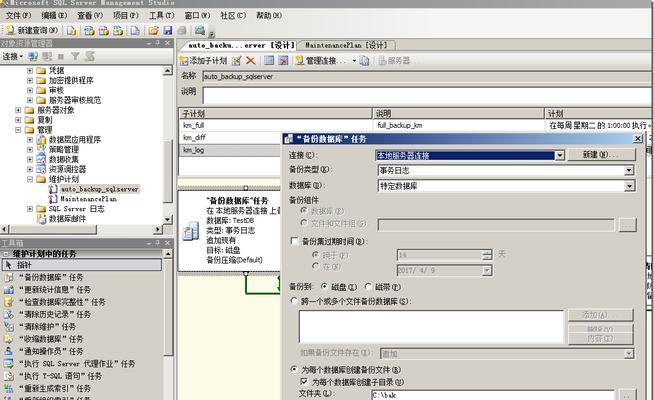654x400 pixels.
Task: Select the "通知操作员" 任务 toolbox item
Action: click(51, 351)
